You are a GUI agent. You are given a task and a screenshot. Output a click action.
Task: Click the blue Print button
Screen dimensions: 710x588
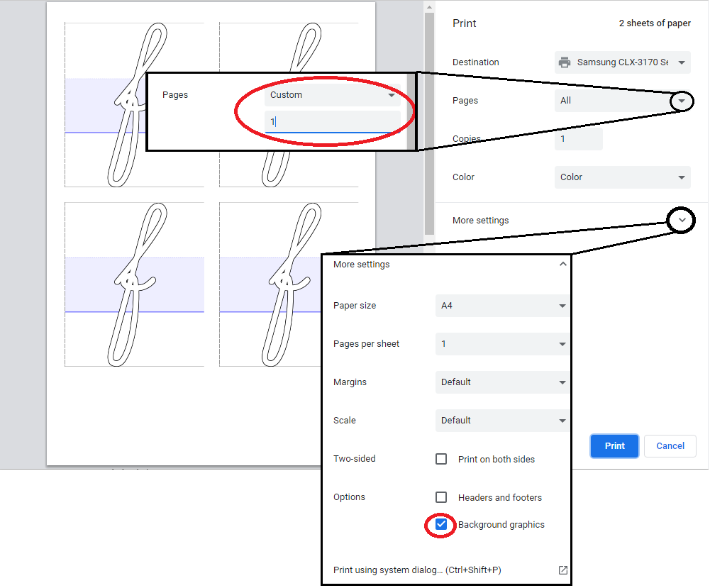coord(614,446)
